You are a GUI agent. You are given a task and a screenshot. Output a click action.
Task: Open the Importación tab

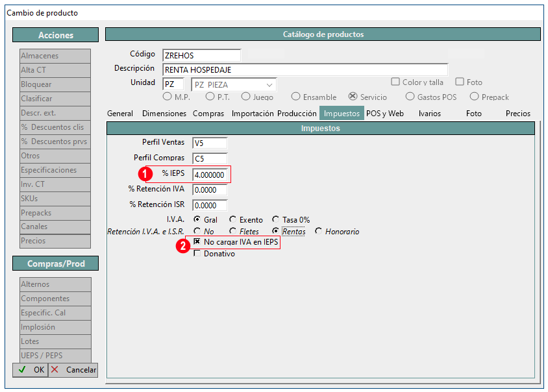(253, 114)
